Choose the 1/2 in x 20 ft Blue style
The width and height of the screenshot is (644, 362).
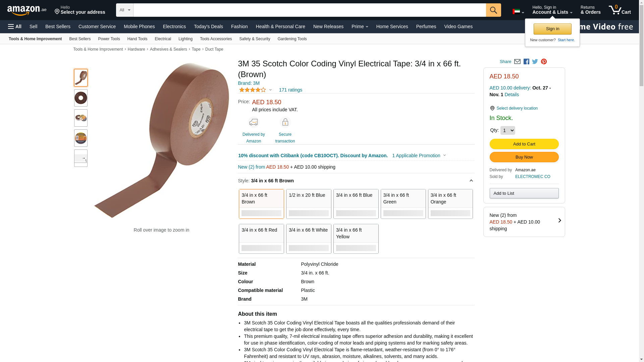click(x=309, y=204)
